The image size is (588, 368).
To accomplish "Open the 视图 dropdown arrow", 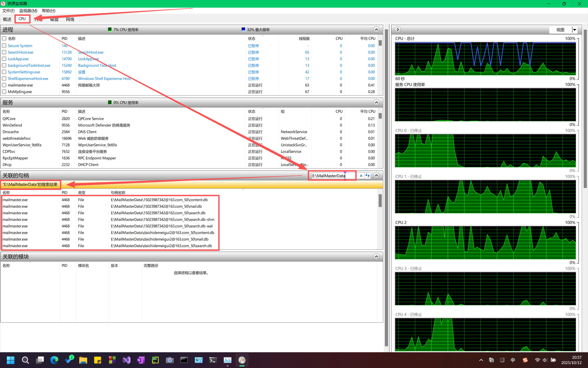I will pos(574,30).
